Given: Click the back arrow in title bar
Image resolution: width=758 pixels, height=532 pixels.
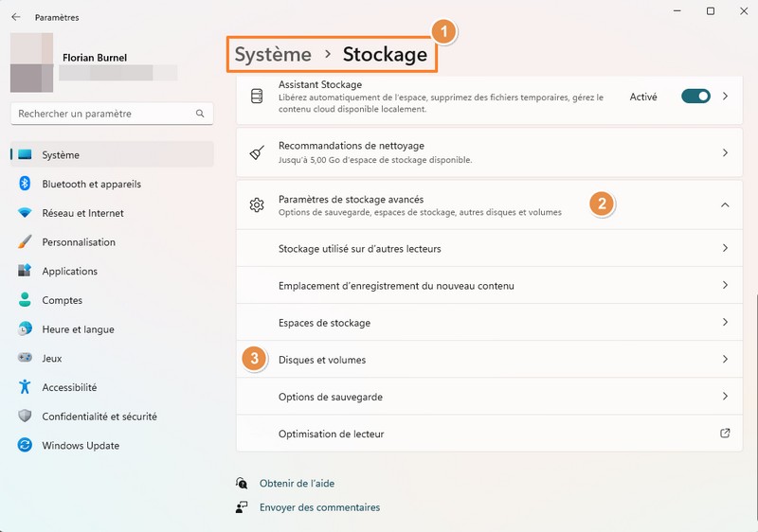Looking at the screenshot, I should (x=16, y=17).
